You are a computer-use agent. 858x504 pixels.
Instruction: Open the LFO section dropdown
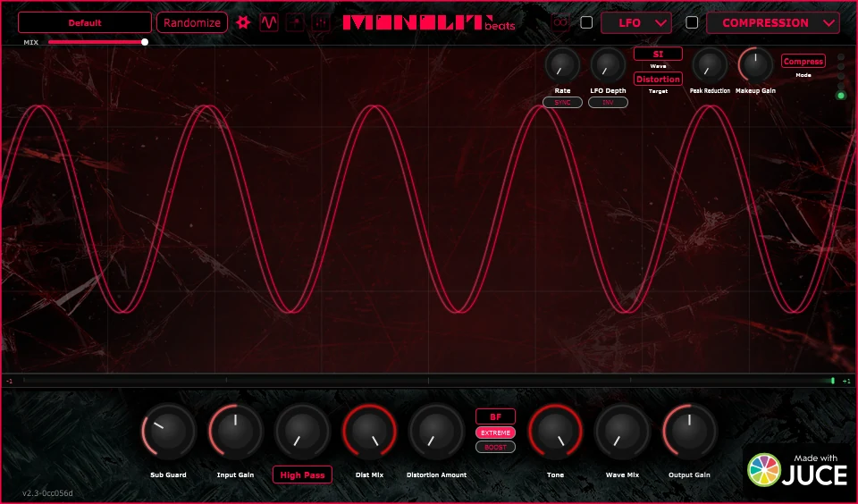click(635, 23)
